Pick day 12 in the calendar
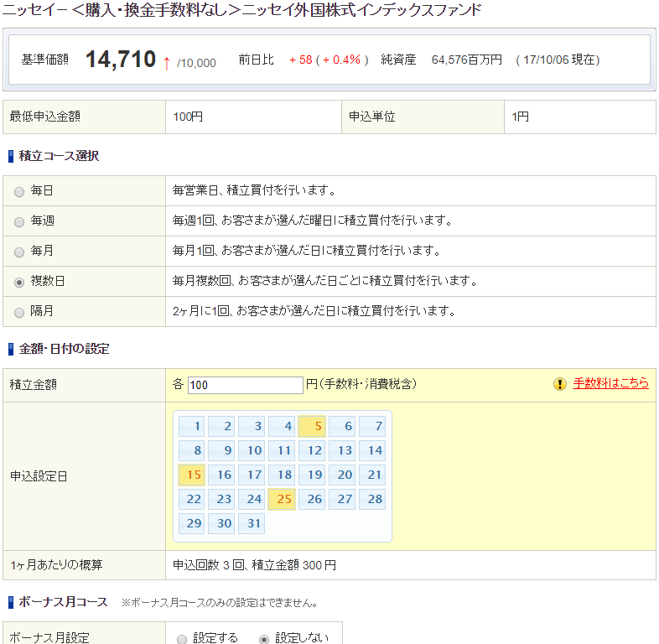This screenshot has height=644, width=659. [x=312, y=450]
